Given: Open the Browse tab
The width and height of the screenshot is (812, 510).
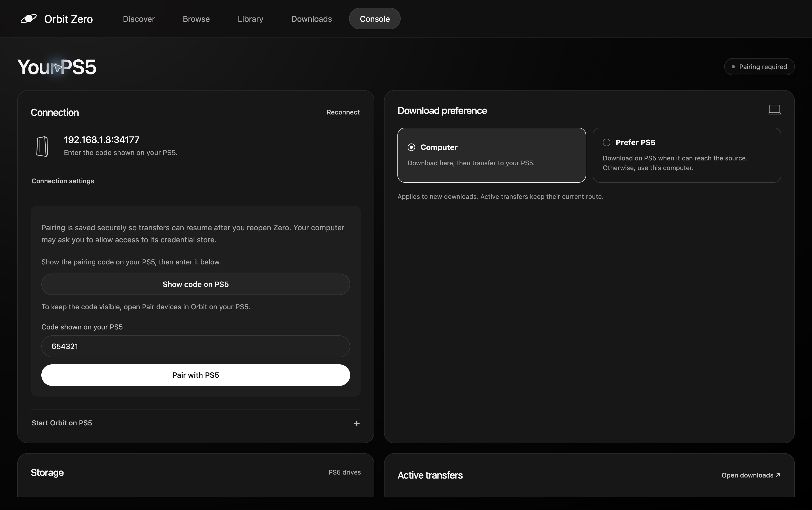Looking at the screenshot, I should [x=196, y=19].
